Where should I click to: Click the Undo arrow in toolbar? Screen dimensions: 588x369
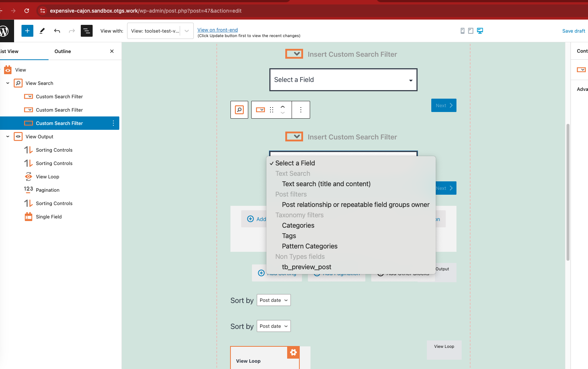point(57,31)
